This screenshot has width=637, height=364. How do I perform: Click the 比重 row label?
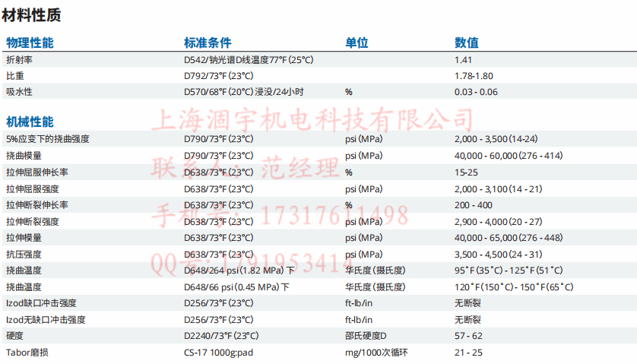click(15, 76)
